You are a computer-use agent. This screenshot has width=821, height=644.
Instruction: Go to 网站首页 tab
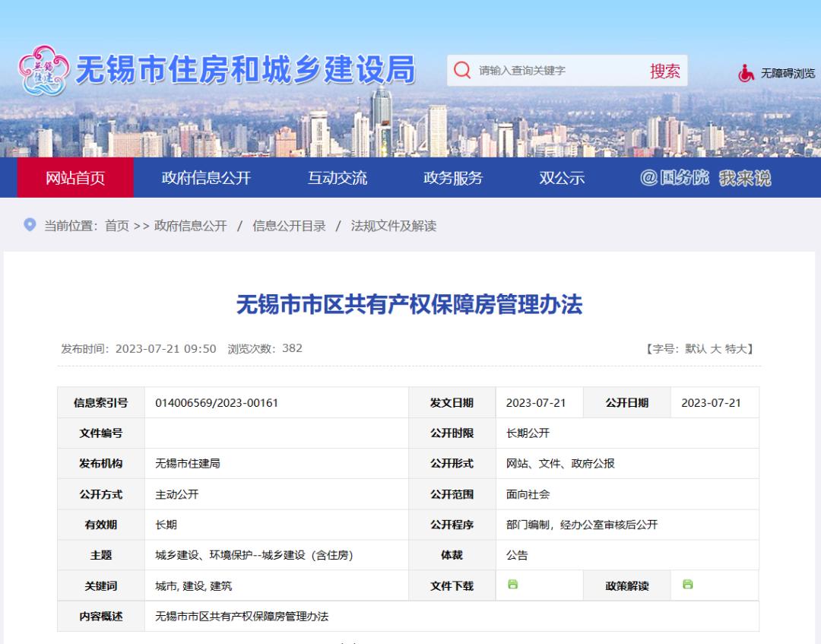(x=75, y=178)
